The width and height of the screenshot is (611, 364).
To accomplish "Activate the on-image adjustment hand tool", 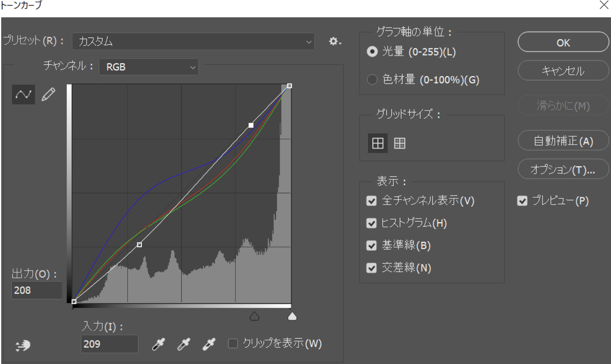I will pyautogui.click(x=23, y=345).
